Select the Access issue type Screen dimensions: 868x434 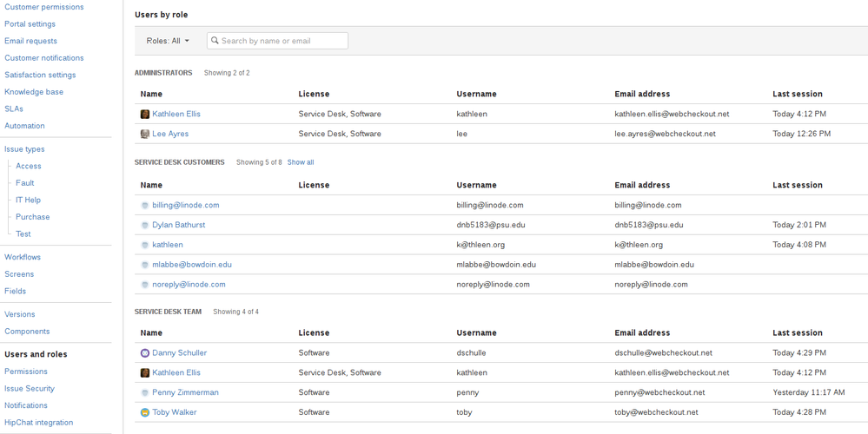click(28, 166)
